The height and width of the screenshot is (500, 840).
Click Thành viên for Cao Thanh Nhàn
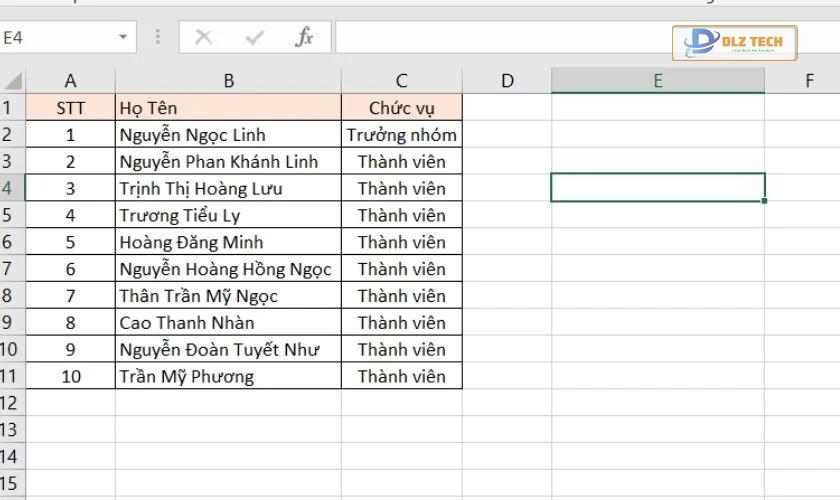tap(402, 322)
